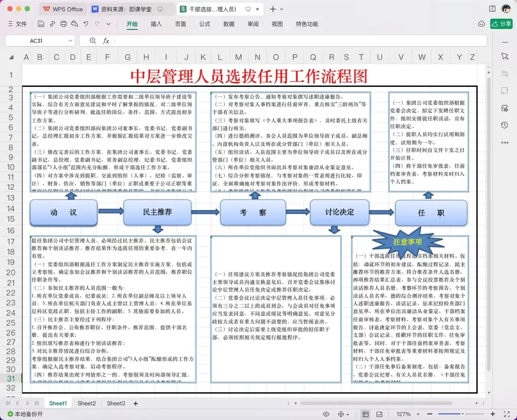Click the redo arrow icon
This screenshot has height=420, width=517.
(x=97, y=24)
